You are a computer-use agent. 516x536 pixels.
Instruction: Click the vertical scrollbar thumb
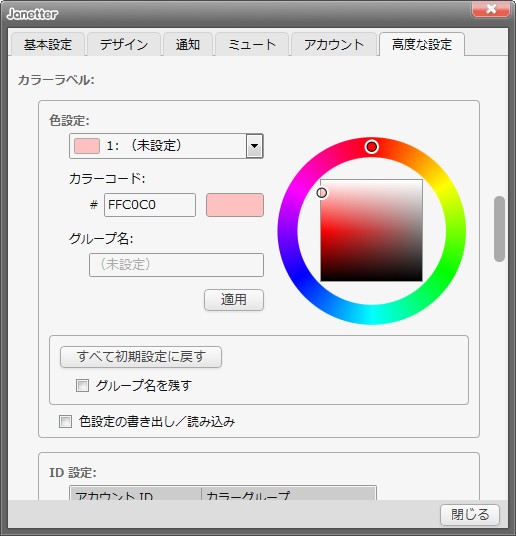[x=500, y=229]
